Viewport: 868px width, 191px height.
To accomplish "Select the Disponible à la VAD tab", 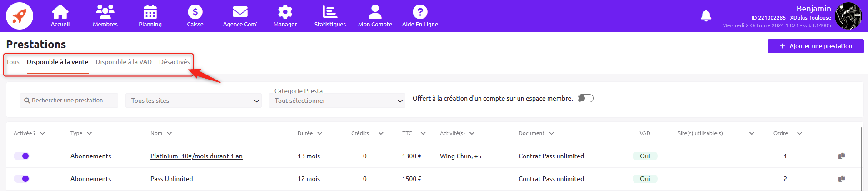I will [124, 62].
